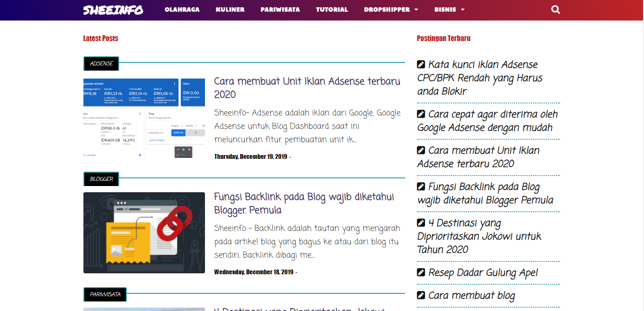Open sidebar link 4 Destinasi yang Diprioritaskan Jokowi
This screenshot has height=311, width=644.
click(480, 236)
